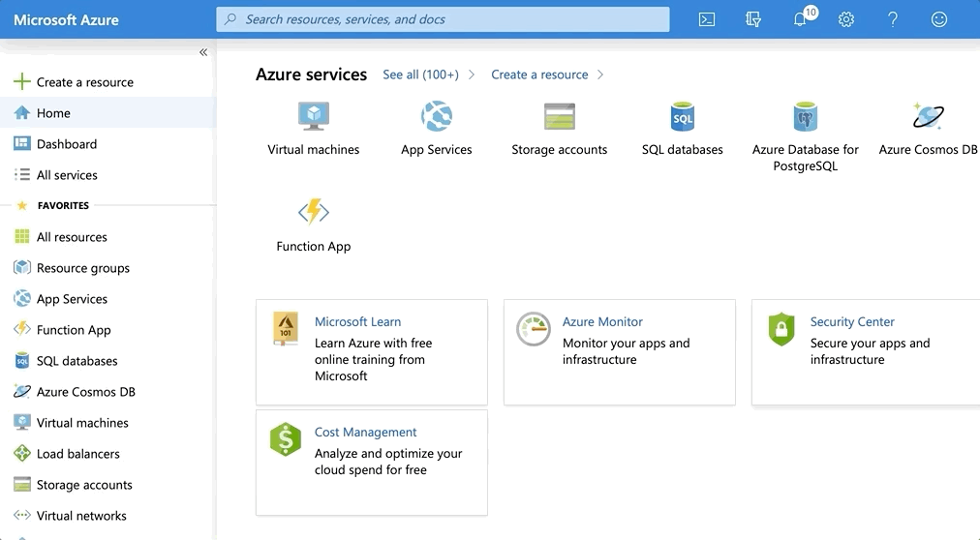Open the feedback smiley icon
980x540 pixels.
938,19
